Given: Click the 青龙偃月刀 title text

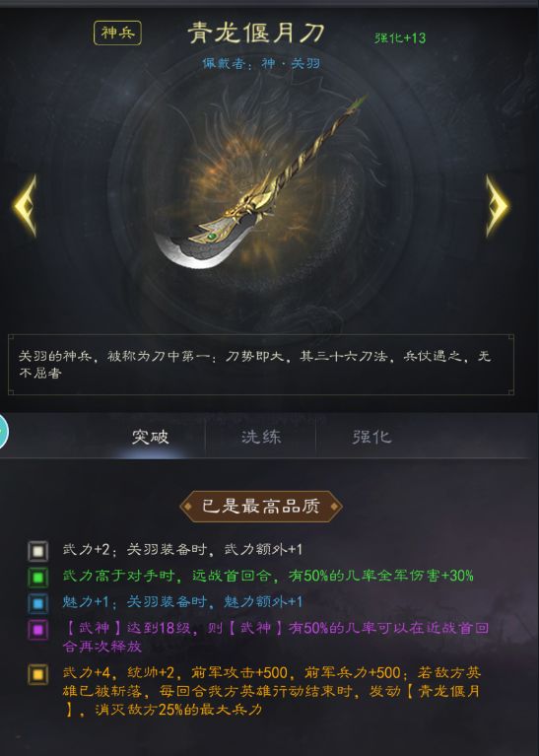Looking at the screenshot, I should click(x=256, y=33).
